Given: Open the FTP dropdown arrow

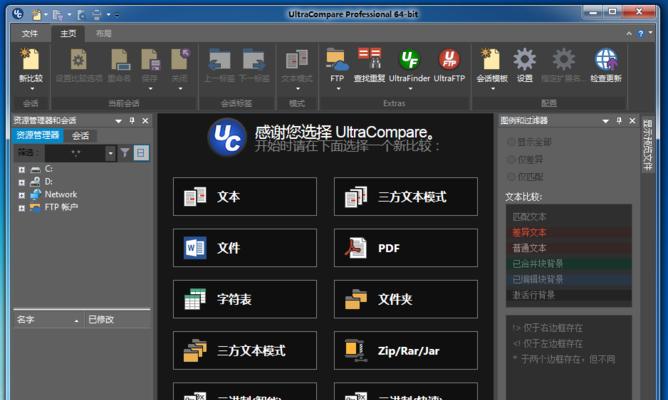Looking at the screenshot, I should [x=338, y=89].
